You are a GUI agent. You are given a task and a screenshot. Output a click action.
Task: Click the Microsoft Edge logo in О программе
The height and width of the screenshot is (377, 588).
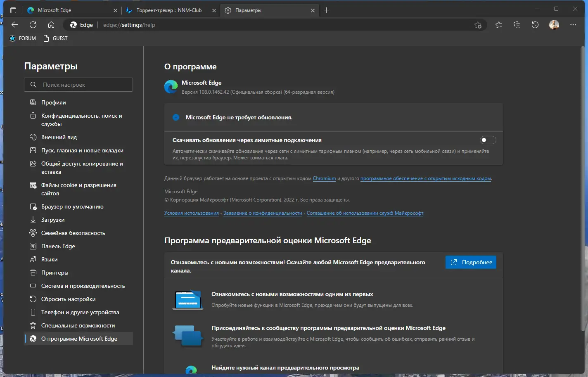click(x=171, y=87)
